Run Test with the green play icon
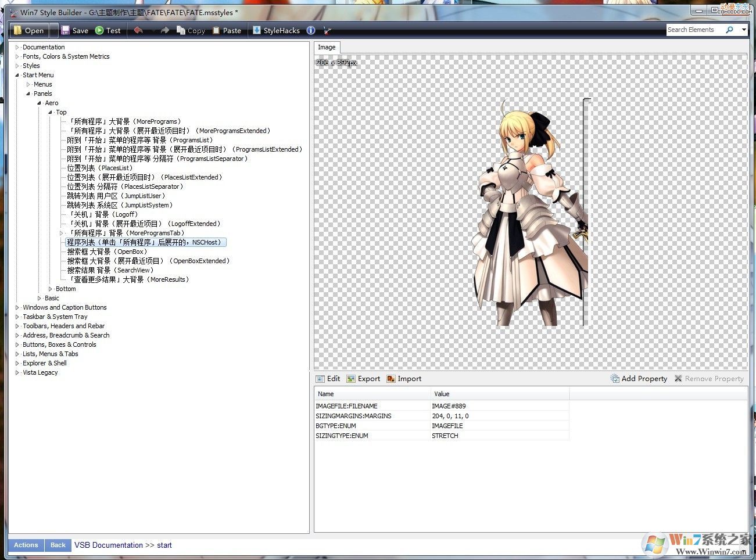 [x=99, y=30]
